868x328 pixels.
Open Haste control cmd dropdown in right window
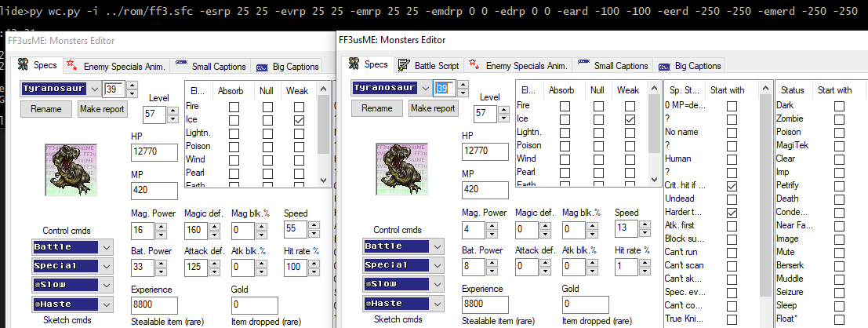[438, 303]
